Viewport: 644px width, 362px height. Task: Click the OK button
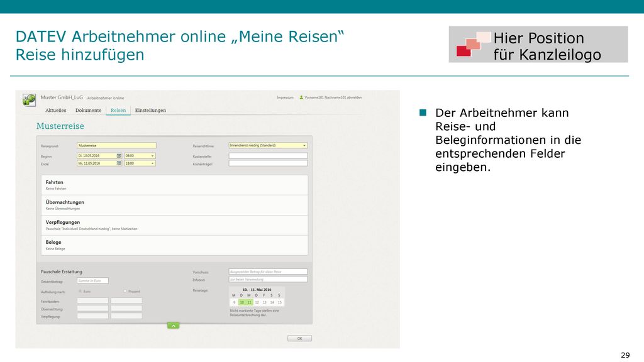click(299, 339)
